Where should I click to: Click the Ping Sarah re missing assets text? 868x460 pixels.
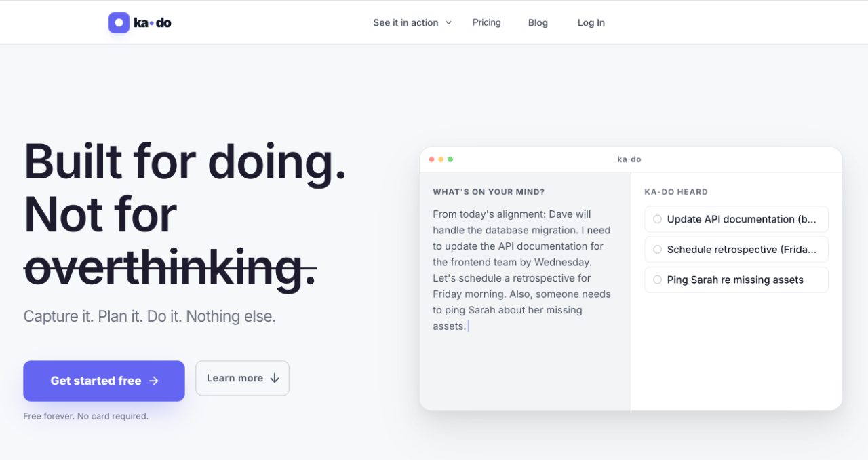(735, 280)
